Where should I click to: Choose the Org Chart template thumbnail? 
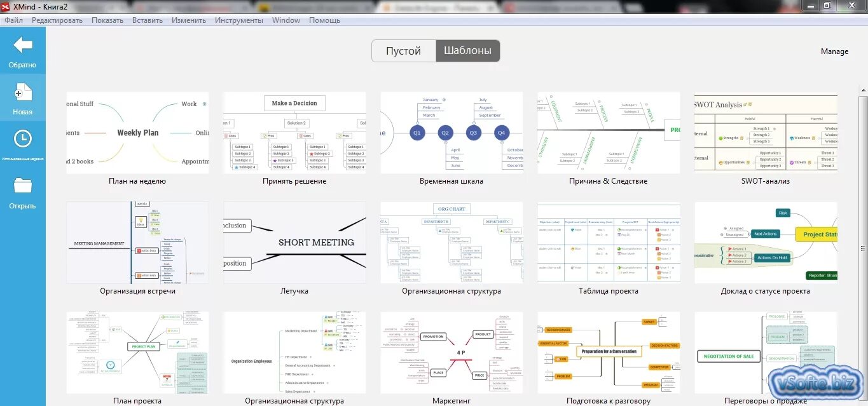coord(451,243)
